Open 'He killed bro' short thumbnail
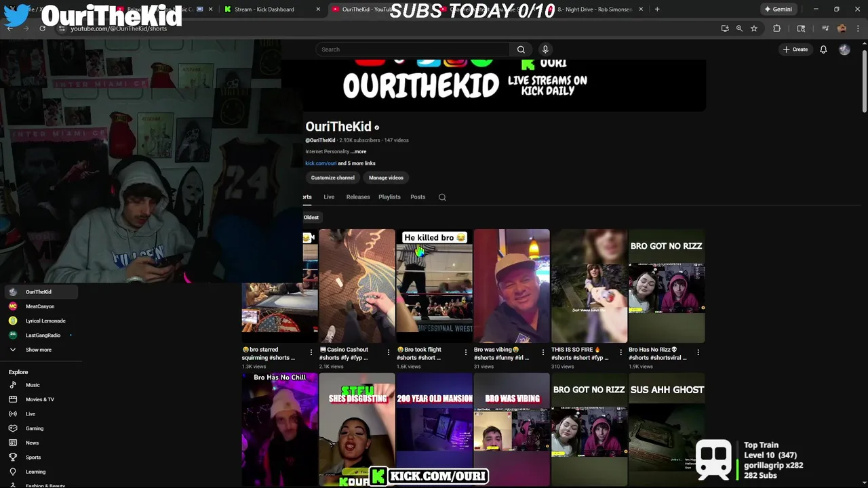The image size is (868, 488). point(435,286)
